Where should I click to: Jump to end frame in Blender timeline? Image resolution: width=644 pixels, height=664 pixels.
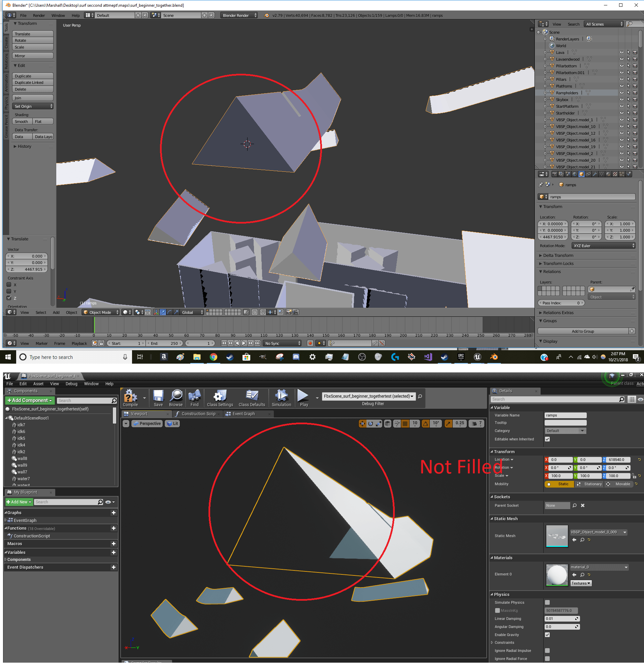(x=258, y=343)
